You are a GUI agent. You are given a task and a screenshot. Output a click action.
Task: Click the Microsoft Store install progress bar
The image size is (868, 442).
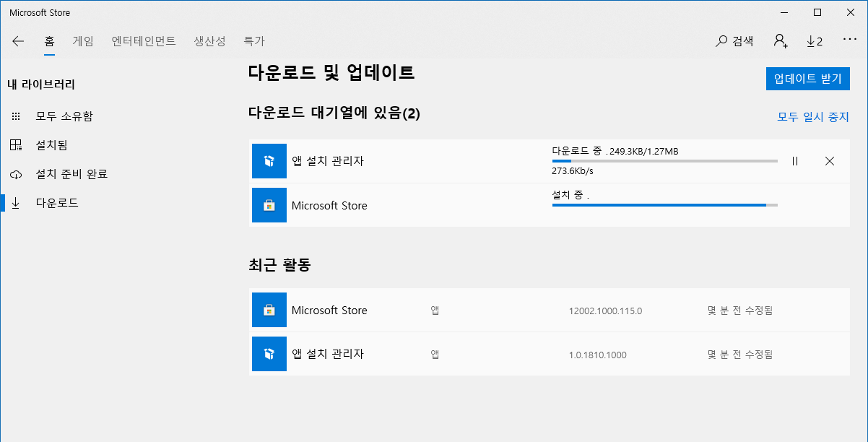pos(665,205)
